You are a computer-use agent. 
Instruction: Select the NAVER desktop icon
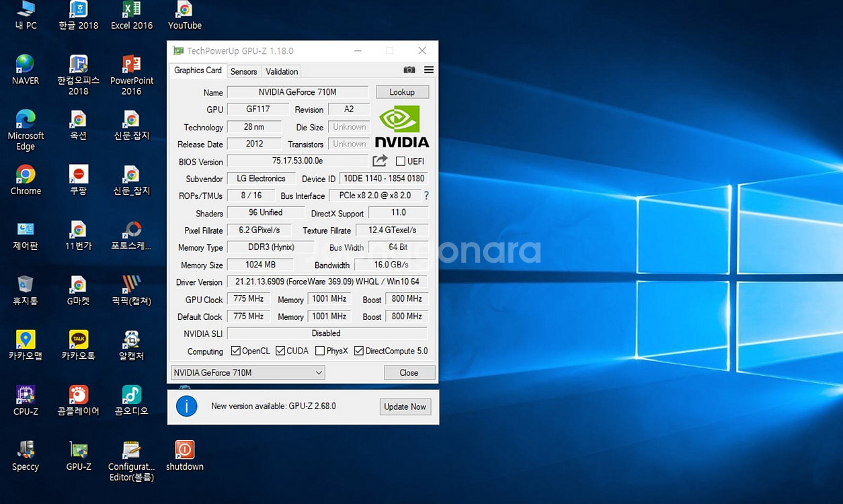(x=26, y=70)
